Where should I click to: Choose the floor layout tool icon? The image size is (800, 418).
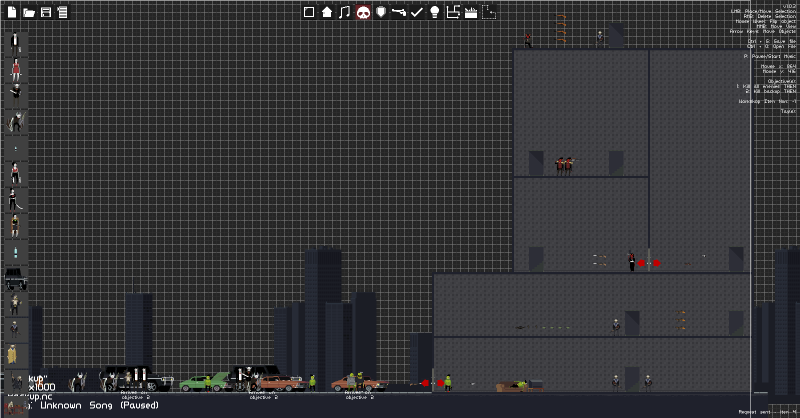[453, 12]
